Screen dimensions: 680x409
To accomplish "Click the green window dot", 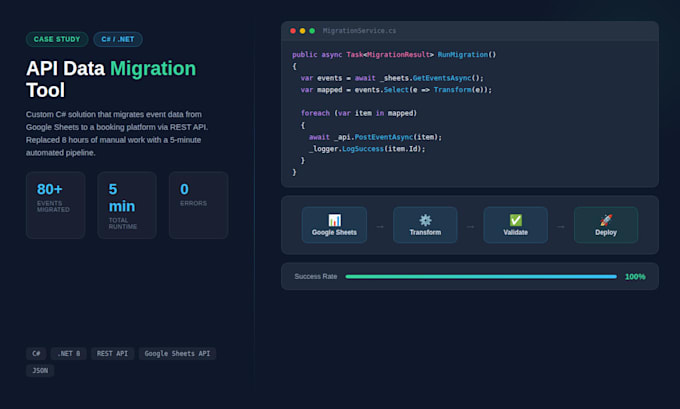I will click(312, 31).
